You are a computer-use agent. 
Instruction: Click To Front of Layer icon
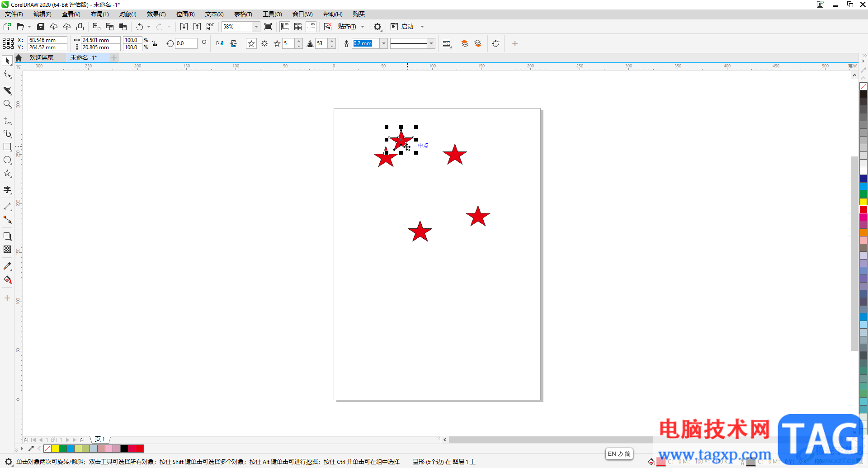(x=465, y=43)
